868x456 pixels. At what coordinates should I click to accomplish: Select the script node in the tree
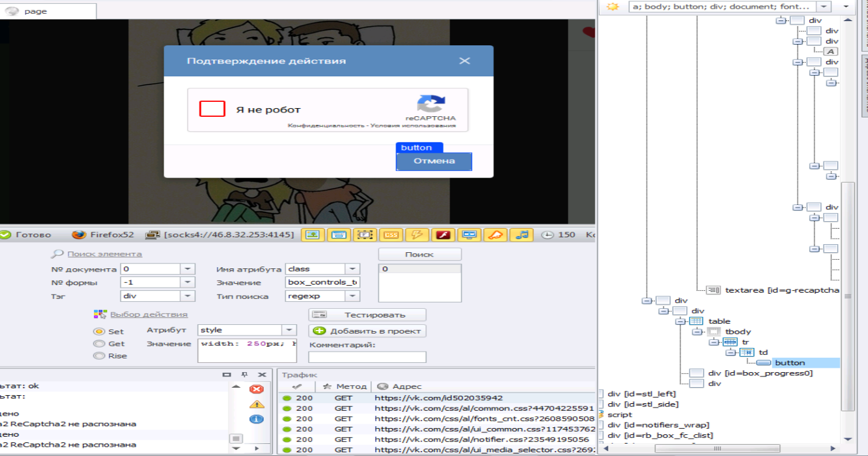(x=620, y=414)
